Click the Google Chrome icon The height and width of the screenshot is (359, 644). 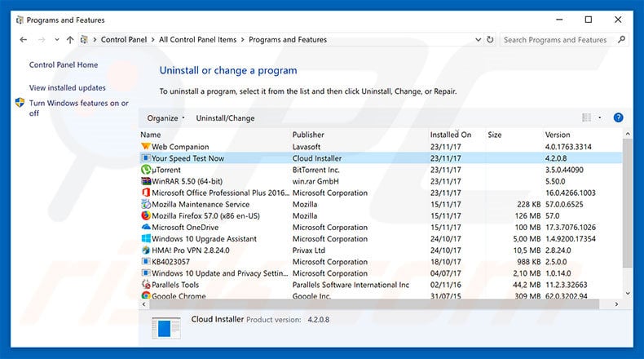pyautogui.click(x=145, y=295)
